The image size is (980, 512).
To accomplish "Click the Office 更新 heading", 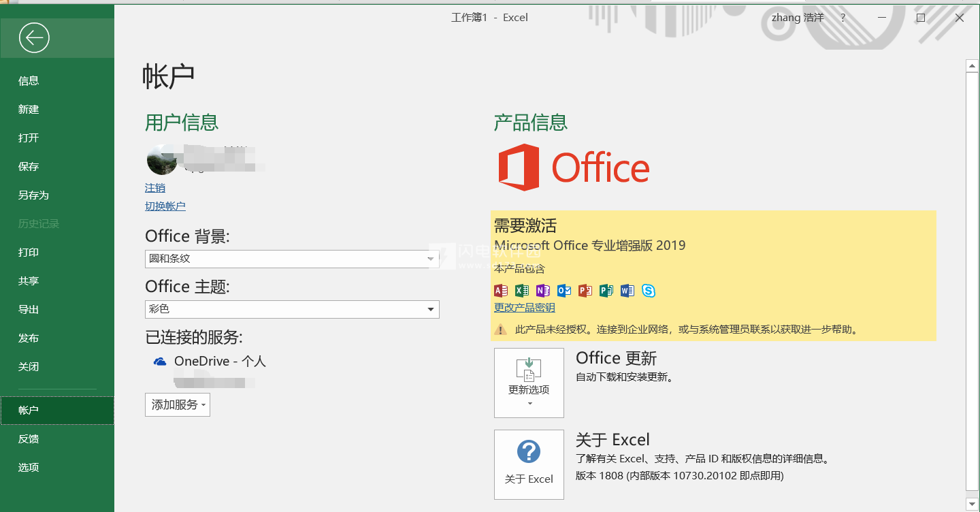I will 616,358.
